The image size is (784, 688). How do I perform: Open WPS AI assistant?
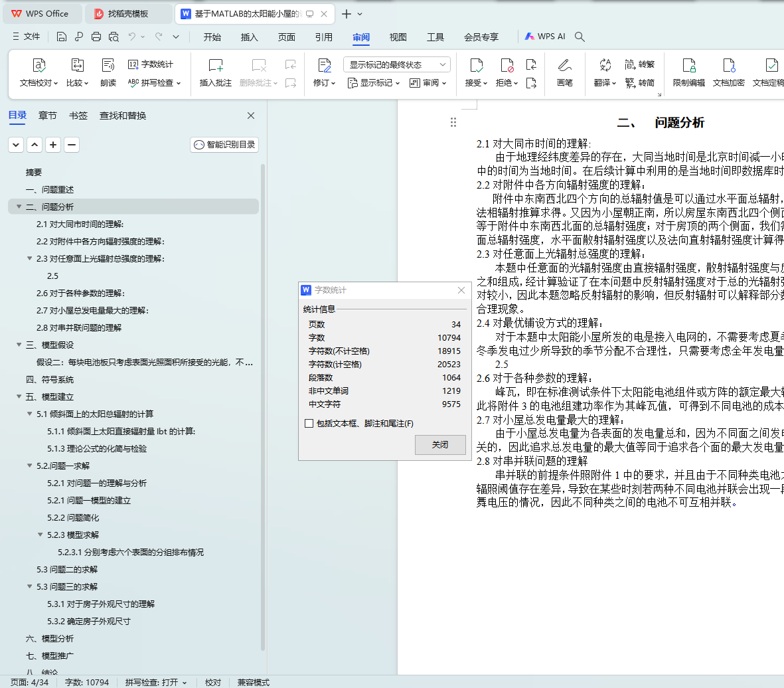click(x=545, y=37)
